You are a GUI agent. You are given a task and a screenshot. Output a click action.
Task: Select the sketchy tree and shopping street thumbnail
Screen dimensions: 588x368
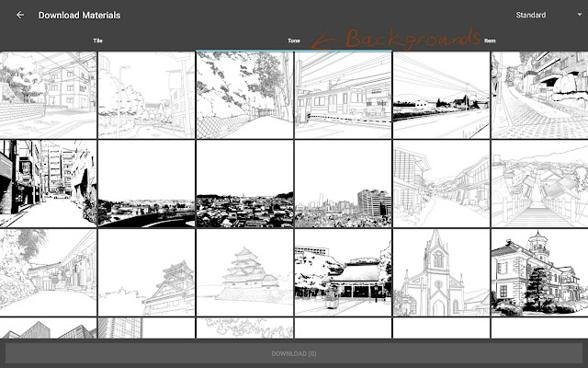[48, 272]
